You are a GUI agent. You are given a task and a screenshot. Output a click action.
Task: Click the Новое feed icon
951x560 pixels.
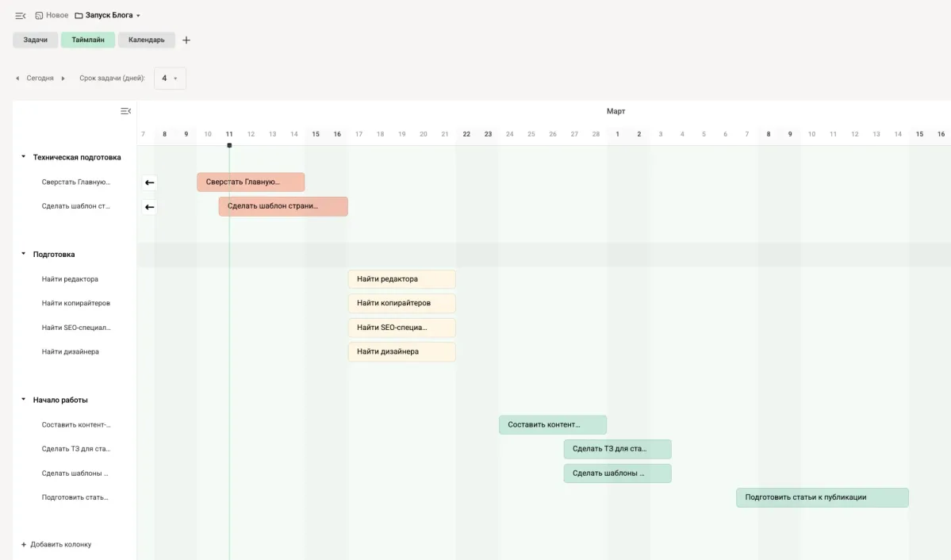pos(39,16)
